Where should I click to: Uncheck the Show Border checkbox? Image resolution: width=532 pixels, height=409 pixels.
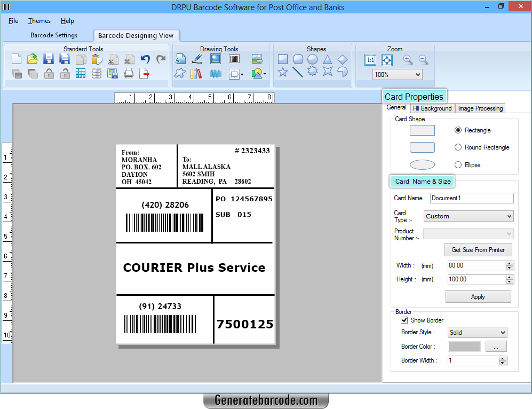pos(404,320)
